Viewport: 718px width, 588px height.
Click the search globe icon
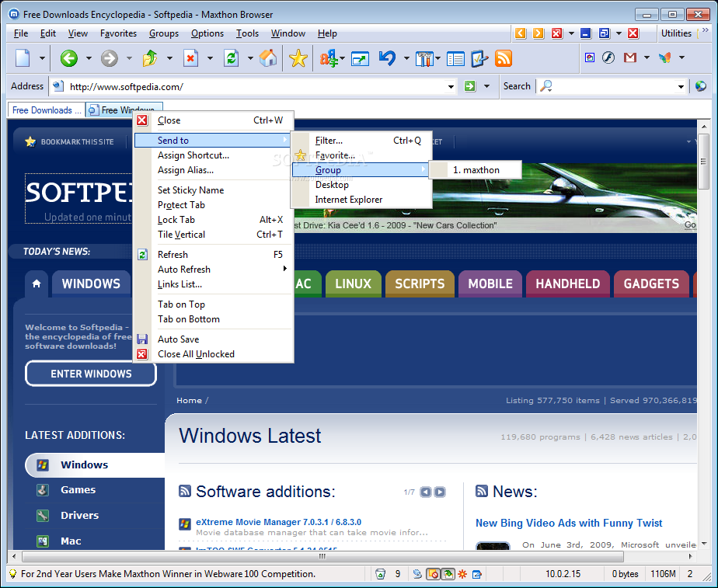point(701,86)
